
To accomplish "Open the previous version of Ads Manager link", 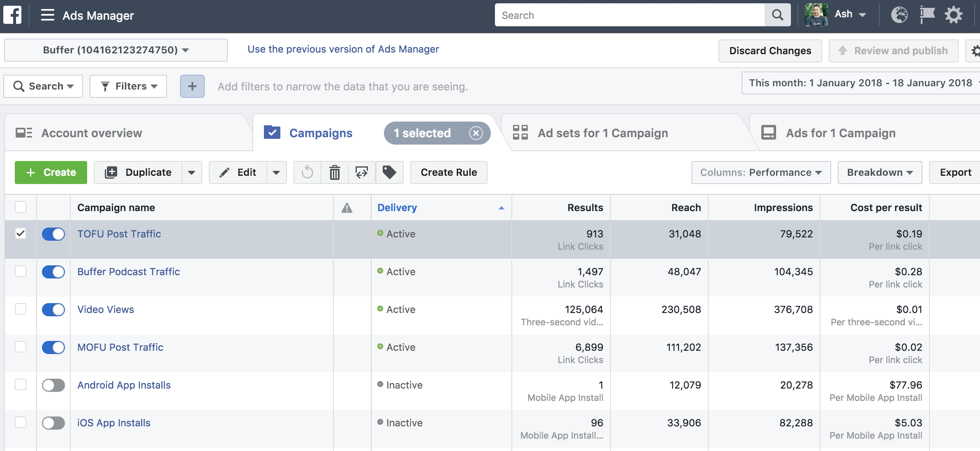I will (x=342, y=49).
